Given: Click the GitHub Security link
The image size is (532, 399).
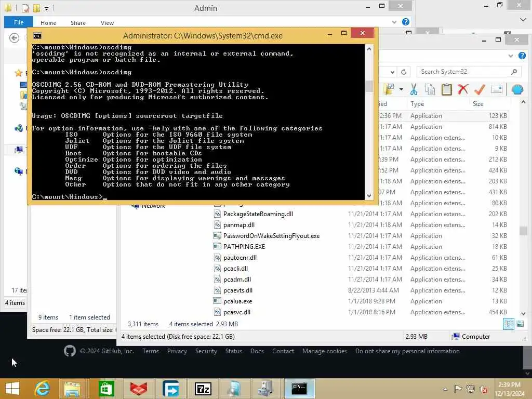Looking at the screenshot, I should (x=206, y=351).
